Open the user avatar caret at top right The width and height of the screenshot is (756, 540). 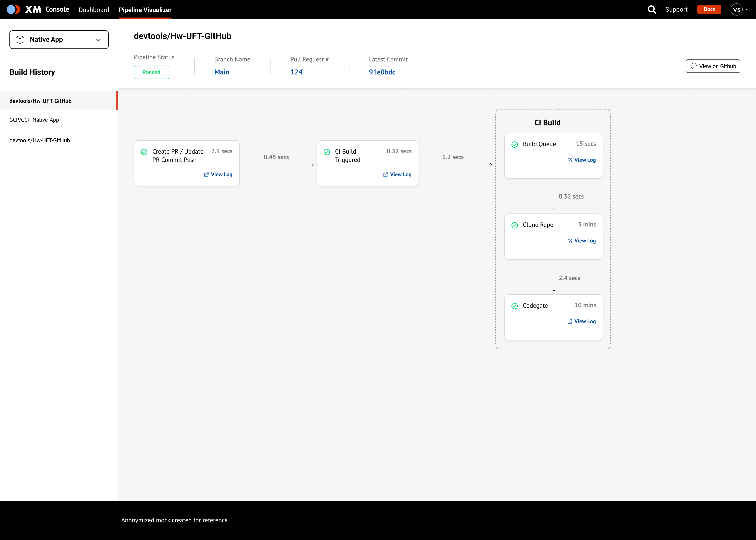click(x=746, y=9)
